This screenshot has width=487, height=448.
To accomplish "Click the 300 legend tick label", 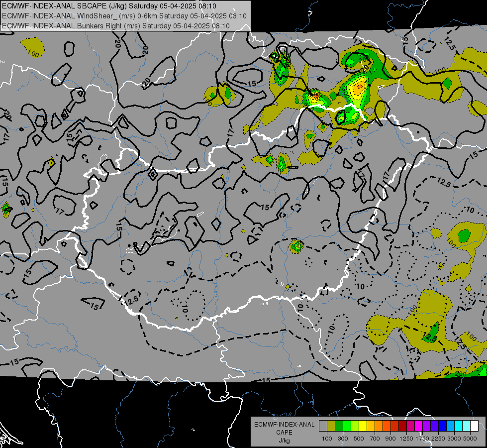I will point(343,439).
